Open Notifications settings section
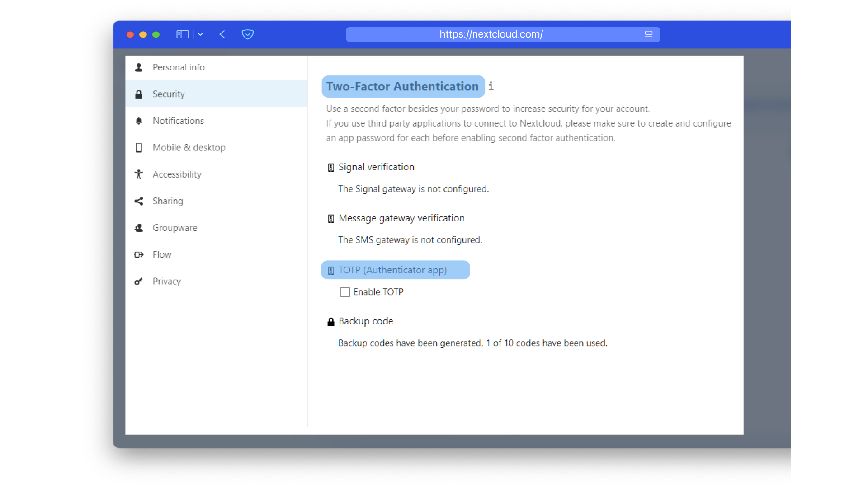 coord(216,121)
